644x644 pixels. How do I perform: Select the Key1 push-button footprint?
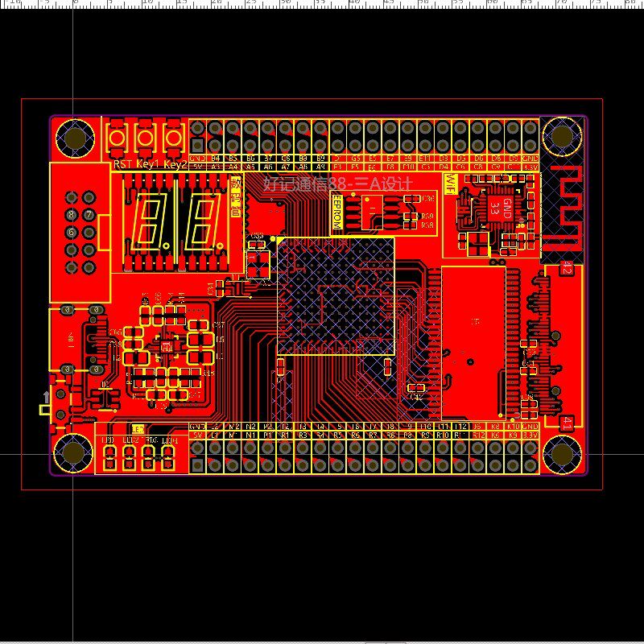[x=145, y=138]
